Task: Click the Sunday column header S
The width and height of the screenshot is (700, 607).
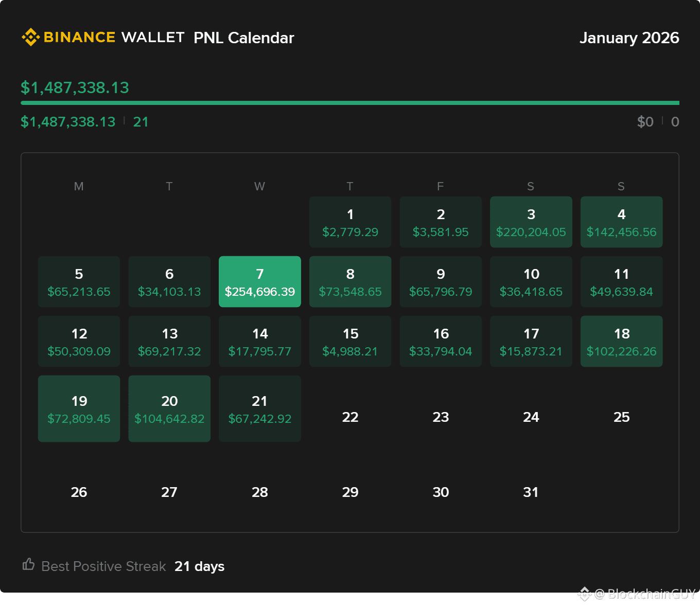Action: click(x=621, y=186)
